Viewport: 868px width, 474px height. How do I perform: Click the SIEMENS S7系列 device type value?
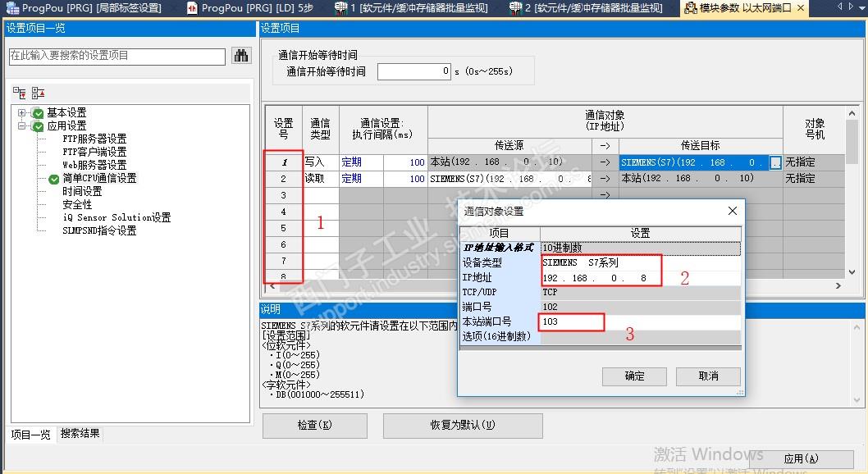[x=641, y=262]
